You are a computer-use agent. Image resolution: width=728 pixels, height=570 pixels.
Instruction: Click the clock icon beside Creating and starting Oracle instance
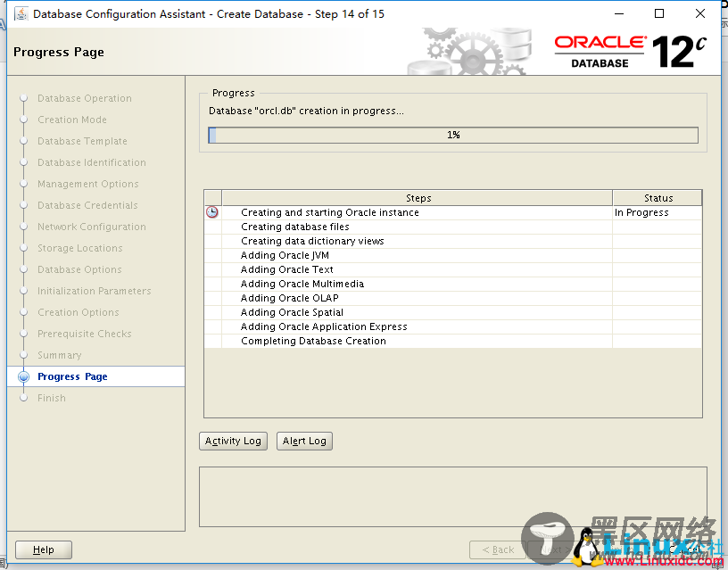click(x=212, y=212)
